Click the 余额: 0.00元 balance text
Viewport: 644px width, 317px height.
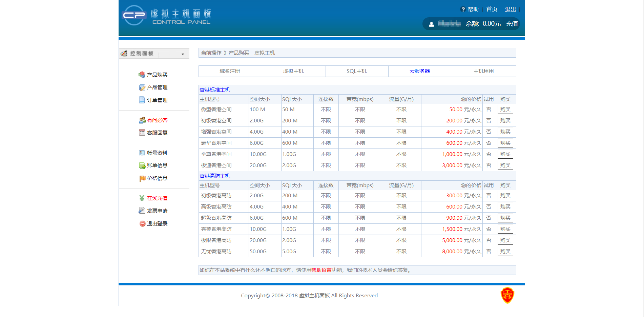pos(483,24)
